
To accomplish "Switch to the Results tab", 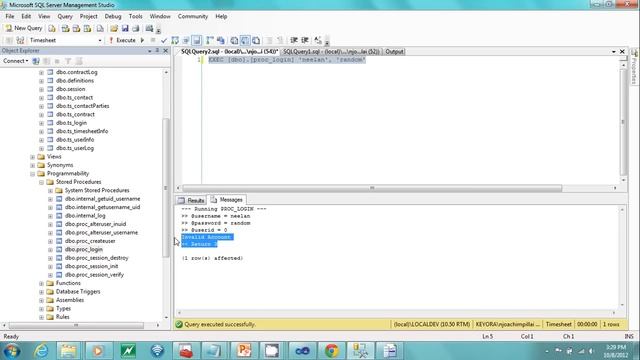I will tap(191, 200).
